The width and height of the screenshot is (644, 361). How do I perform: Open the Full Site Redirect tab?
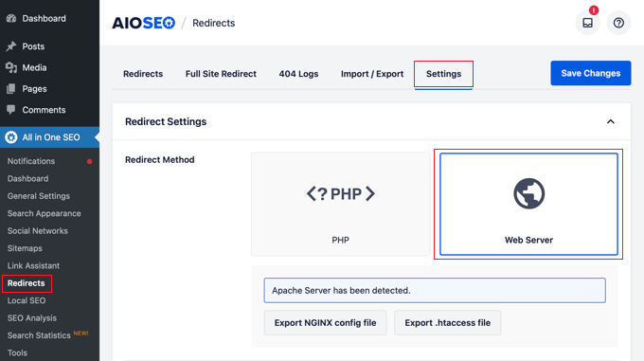pyautogui.click(x=221, y=74)
